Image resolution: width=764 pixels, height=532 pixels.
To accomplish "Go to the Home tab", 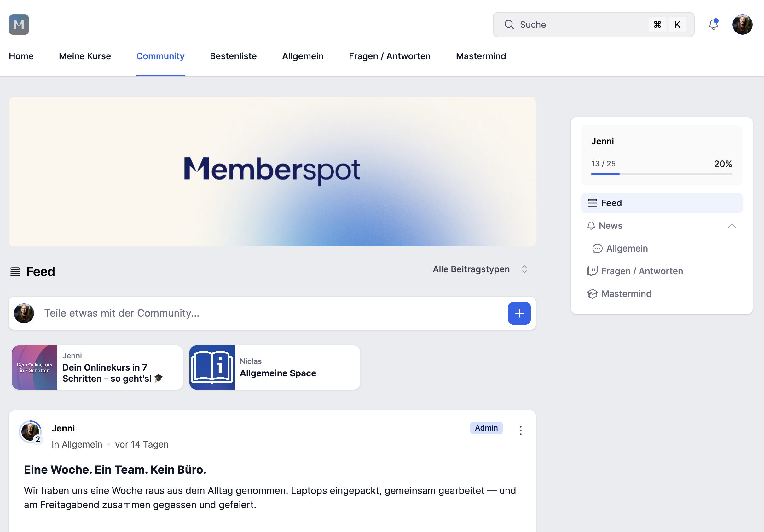I will click(21, 56).
